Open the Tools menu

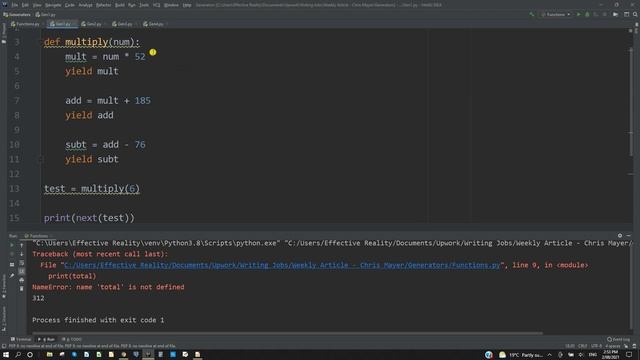pyautogui.click(x=144, y=5)
